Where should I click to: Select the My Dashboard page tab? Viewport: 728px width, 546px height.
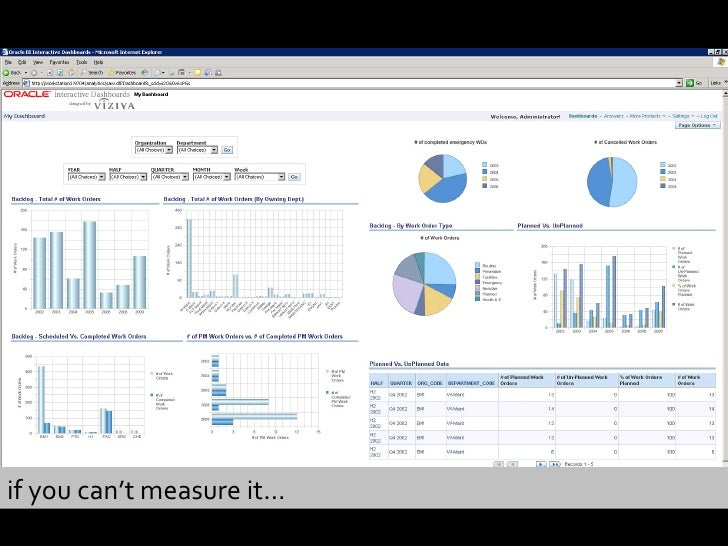click(x=25, y=116)
